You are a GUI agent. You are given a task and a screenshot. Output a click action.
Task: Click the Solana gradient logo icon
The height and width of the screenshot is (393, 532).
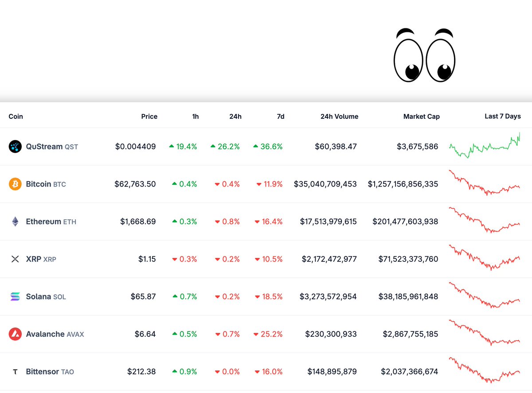15,296
